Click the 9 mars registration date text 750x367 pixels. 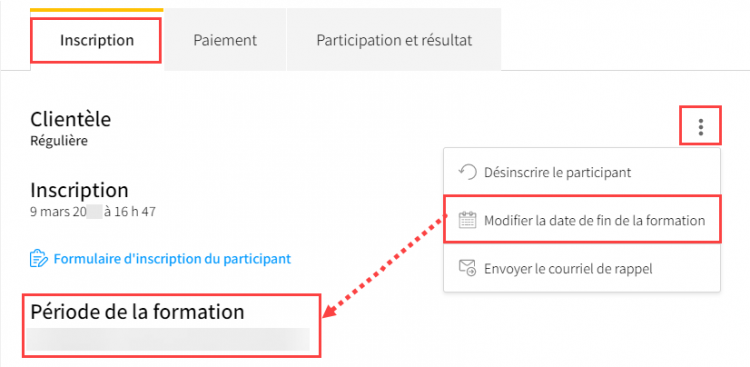(93, 211)
